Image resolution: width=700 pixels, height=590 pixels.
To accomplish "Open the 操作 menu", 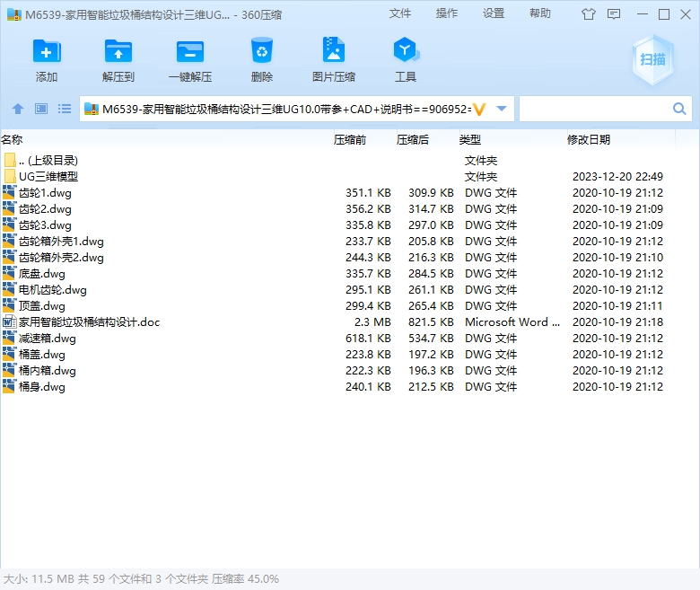I will 447,13.
